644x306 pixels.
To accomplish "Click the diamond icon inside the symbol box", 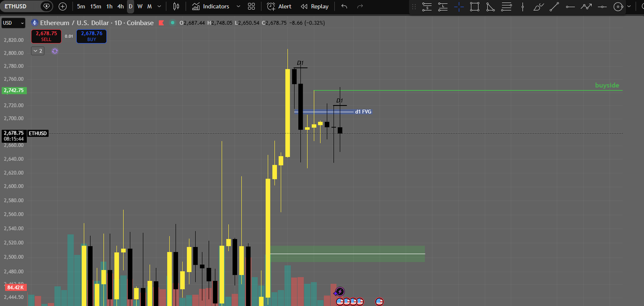I will pyautogui.click(x=47, y=6).
